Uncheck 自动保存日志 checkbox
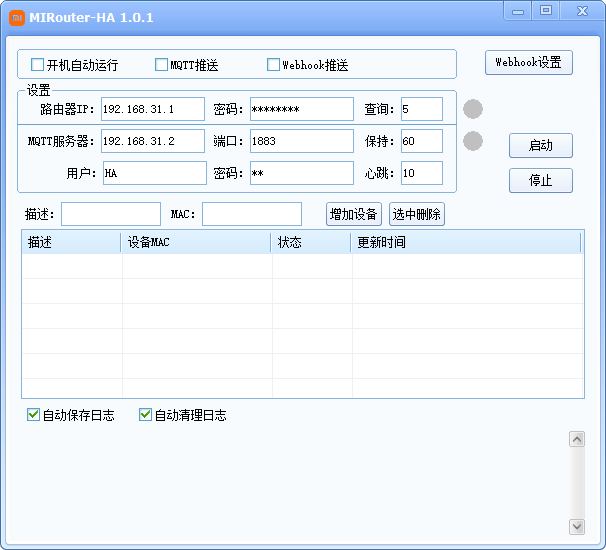 [x=33, y=415]
